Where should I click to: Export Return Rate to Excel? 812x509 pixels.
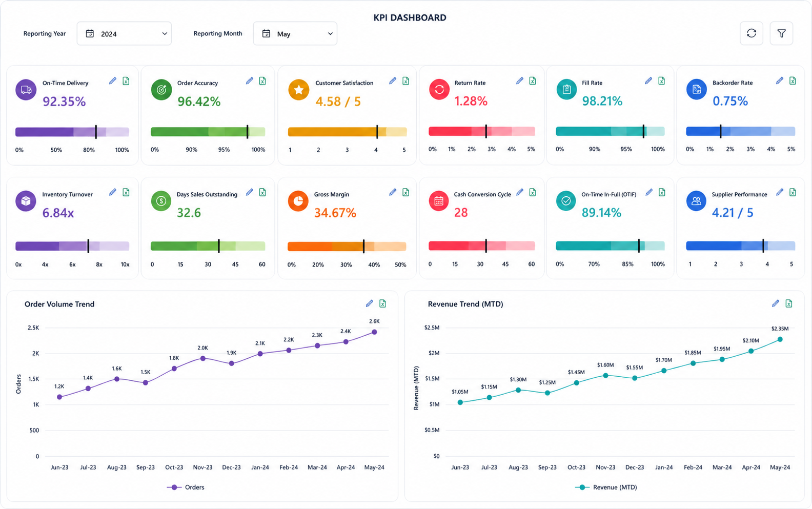click(x=533, y=81)
